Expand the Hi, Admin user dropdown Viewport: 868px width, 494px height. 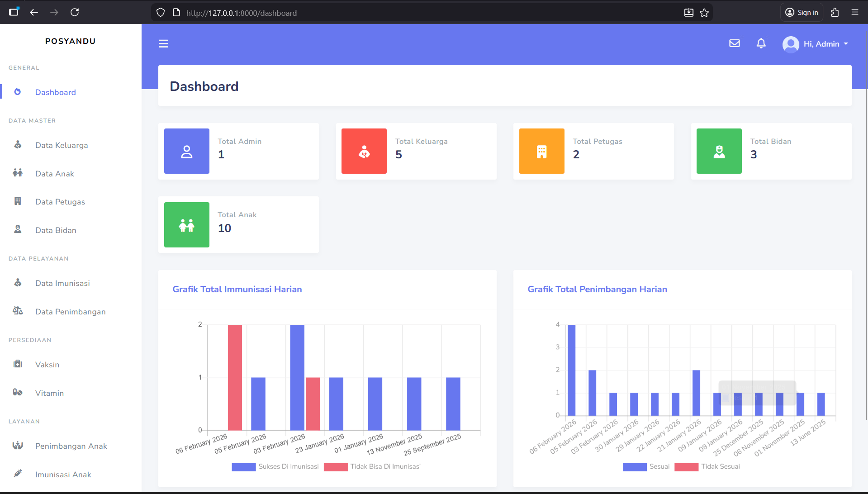816,44
